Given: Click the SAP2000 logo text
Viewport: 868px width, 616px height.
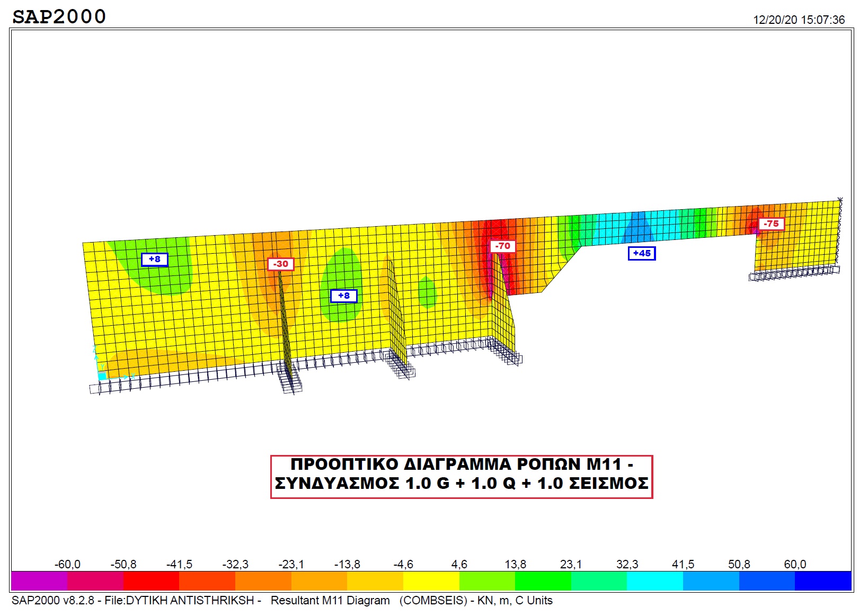Looking at the screenshot, I should [x=59, y=16].
